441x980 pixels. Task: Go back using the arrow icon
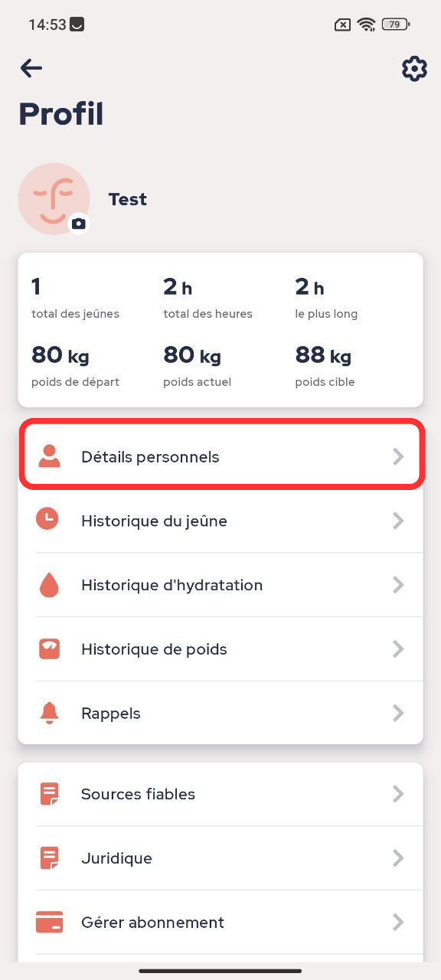click(31, 68)
